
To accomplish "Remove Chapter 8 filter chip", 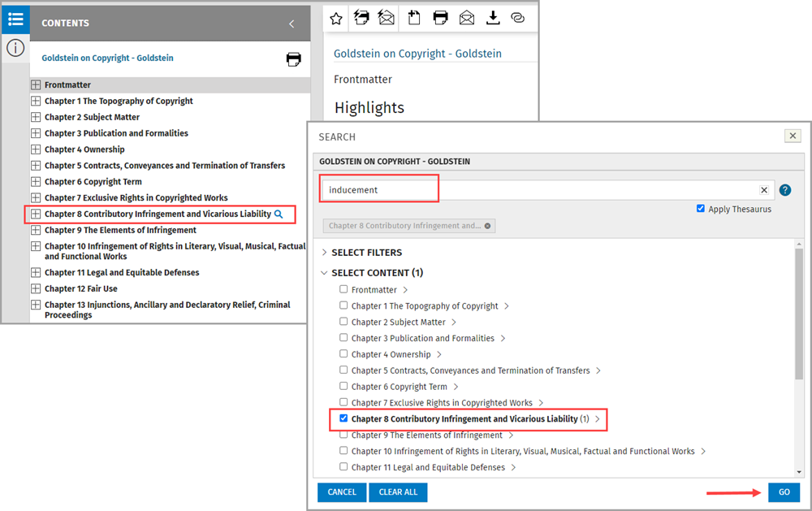I will (x=487, y=226).
